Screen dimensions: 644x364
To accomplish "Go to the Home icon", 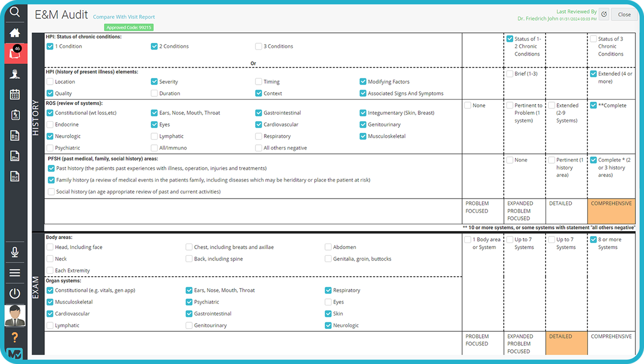I will [x=15, y=33].
